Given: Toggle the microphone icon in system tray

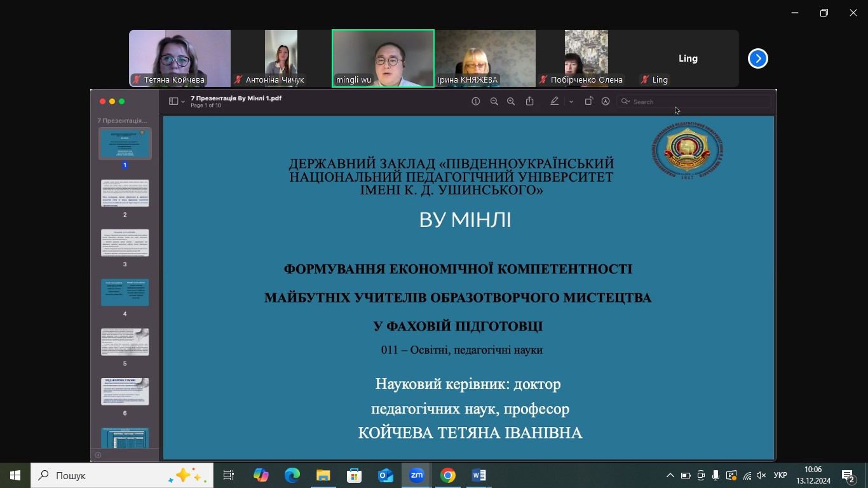Looking at the screenshot, I should point(716,475).
